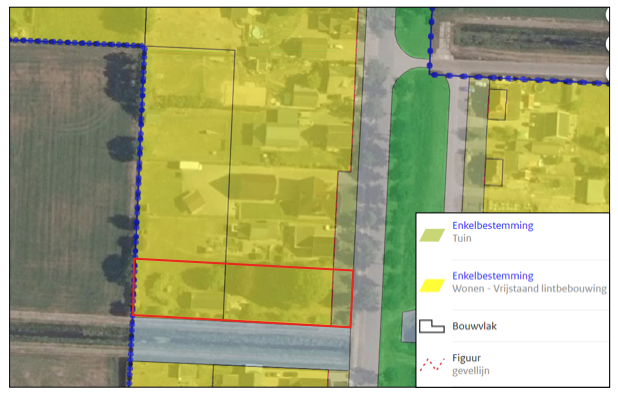This screenshot has width=618, height=399.
Task: Click the lower small black-outlined bouwvlak at right
Action: point(494,172)
